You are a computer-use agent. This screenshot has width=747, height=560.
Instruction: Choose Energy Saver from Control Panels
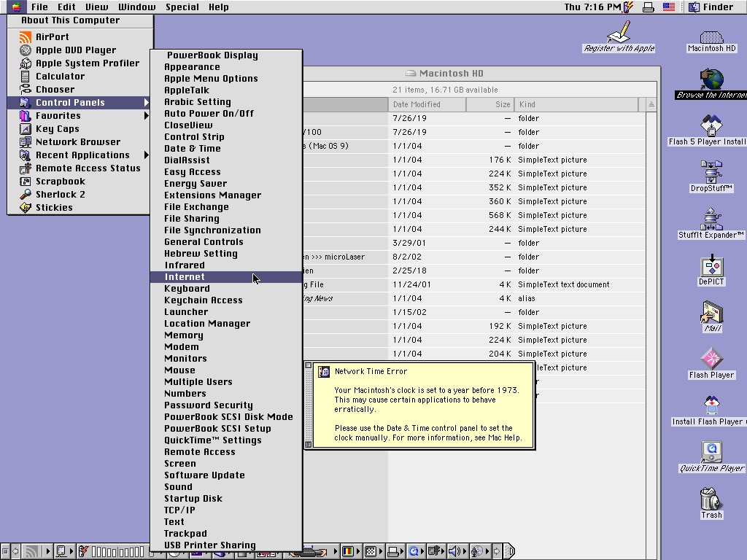click(226, 184)
